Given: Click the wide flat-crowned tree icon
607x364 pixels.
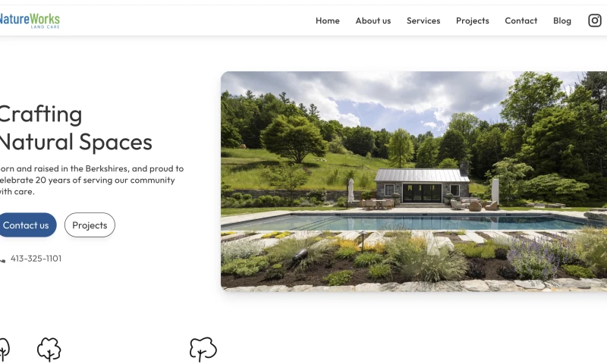Looking at the screenshot, I should pos(203,350).
